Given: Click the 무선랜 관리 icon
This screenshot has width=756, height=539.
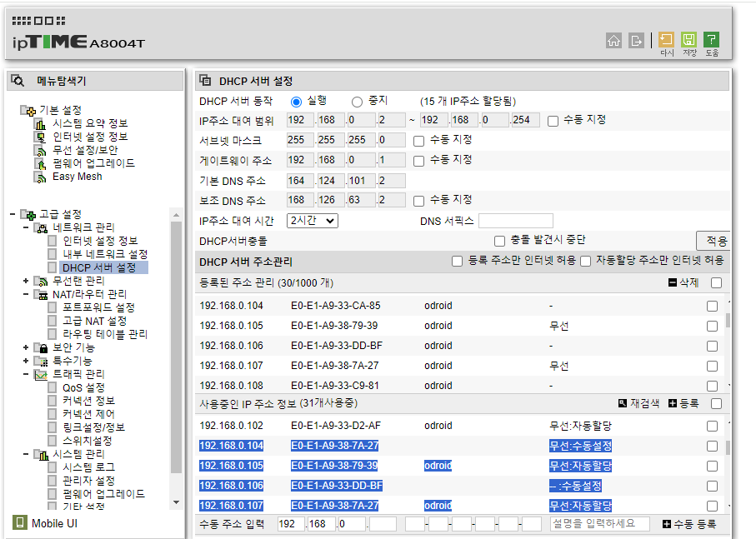Looking at the screenshot, I should click(41, 282).
